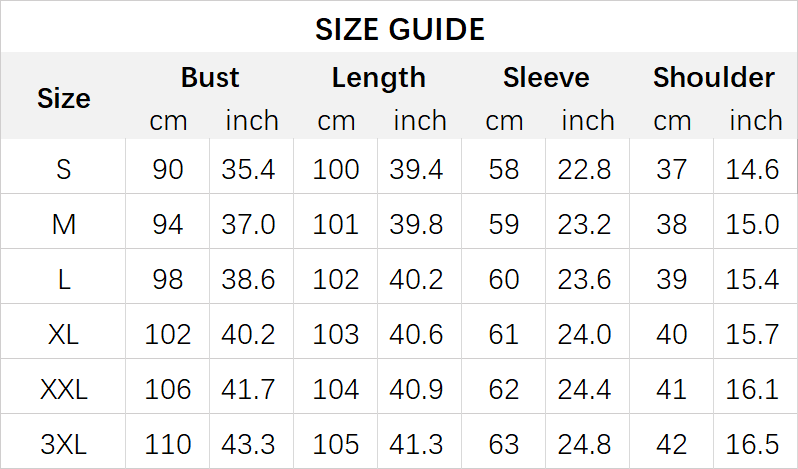Click the 24.4 sleeve inch cell
Image resolution: width=798 pixels, height=469 pixels.
[586, 389]
